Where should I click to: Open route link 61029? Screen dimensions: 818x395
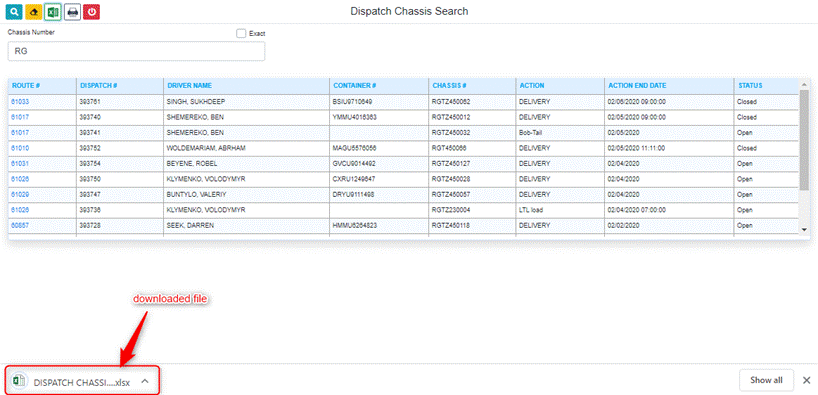pyautogui.click(x=20, y=195)
